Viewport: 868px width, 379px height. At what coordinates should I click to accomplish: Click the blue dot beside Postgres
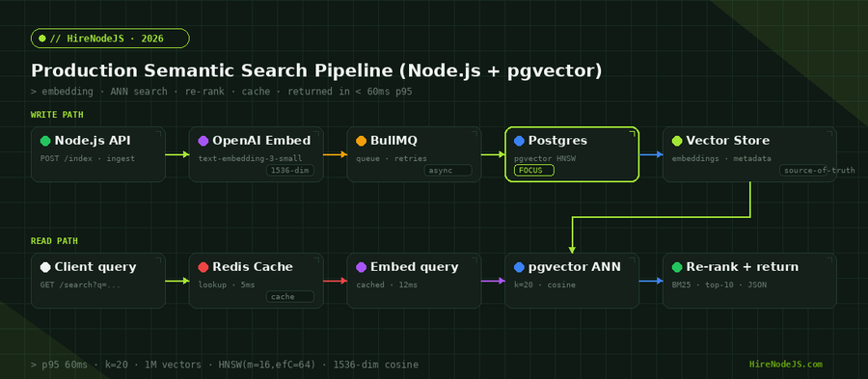[519, 141]
